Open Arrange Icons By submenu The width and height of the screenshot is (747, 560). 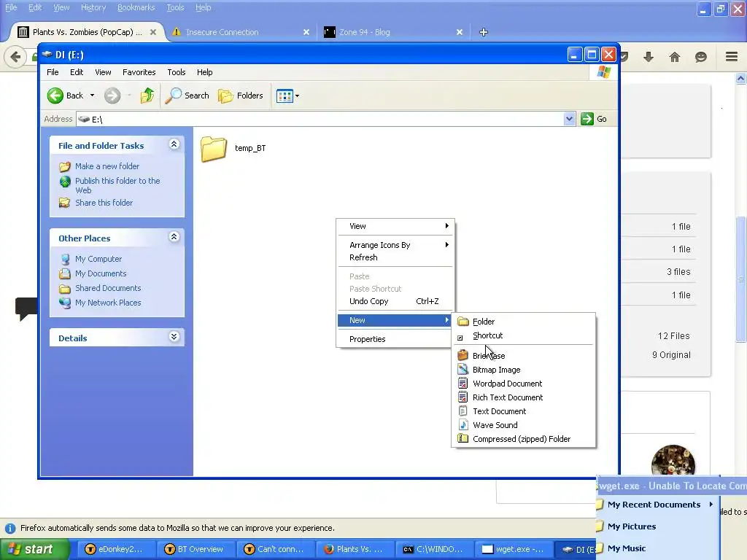(x=395, y=245)
